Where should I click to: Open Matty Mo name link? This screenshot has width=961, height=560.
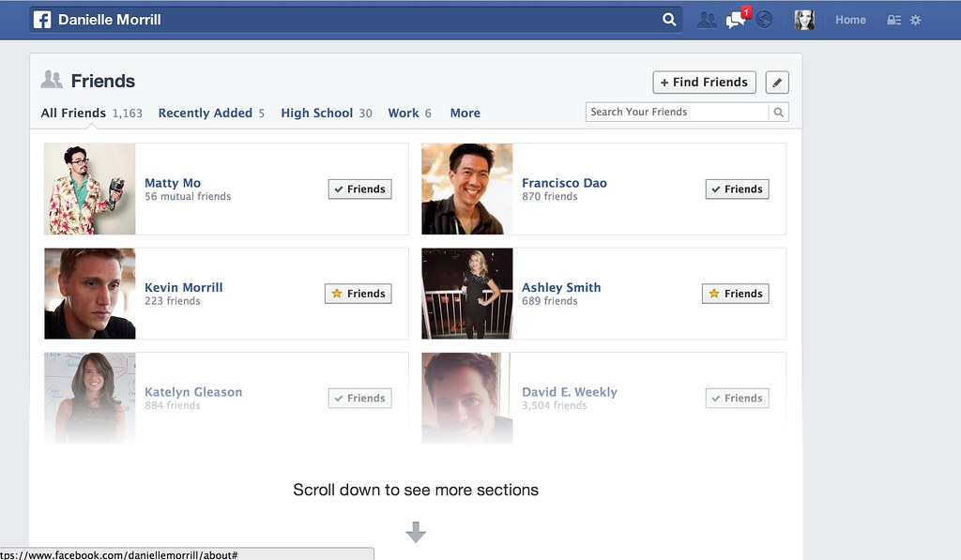point(173,183)
